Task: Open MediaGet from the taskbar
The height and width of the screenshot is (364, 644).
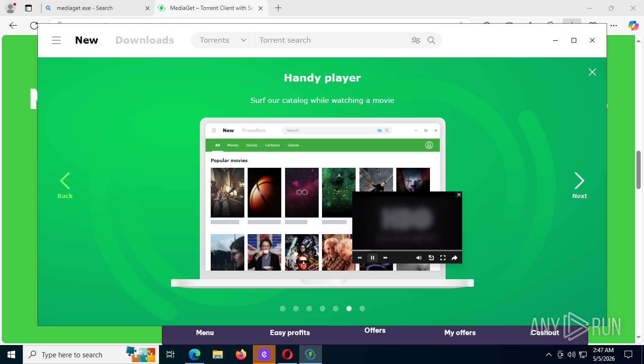Action: click(x=311, y=355)
